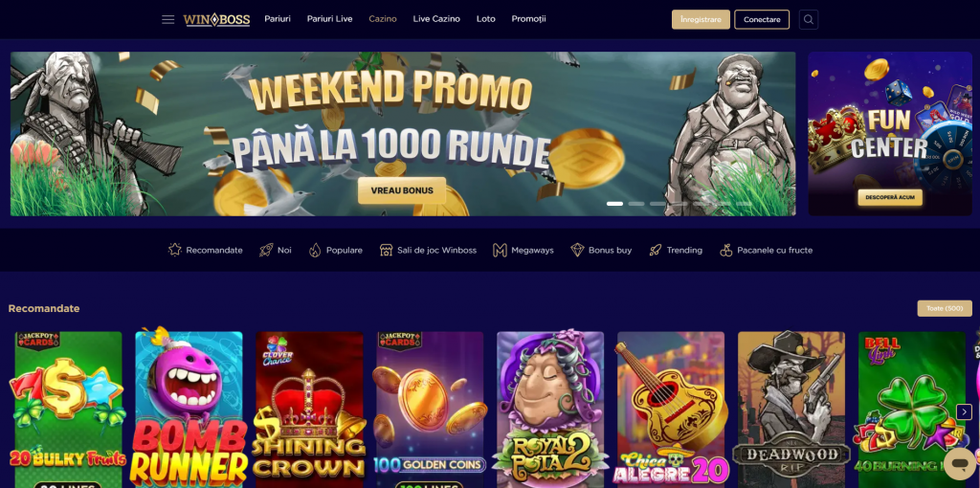Click the VREAU BONUS button
This screenshot has width=980, height=488.
(x=402, y=190)
